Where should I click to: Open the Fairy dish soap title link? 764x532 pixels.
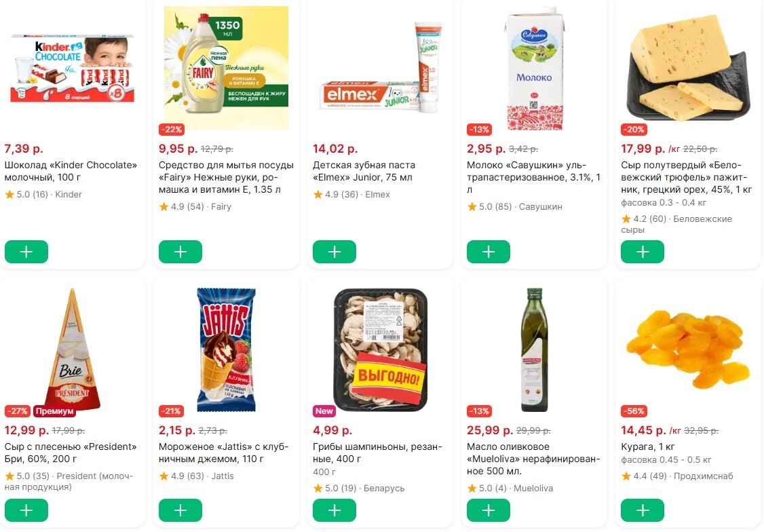tap(226, 177)
